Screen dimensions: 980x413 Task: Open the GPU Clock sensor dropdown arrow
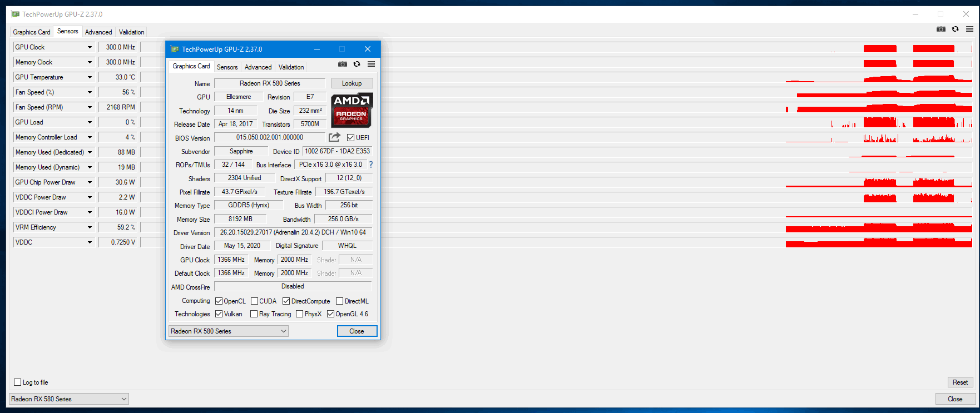click(90, 47)
